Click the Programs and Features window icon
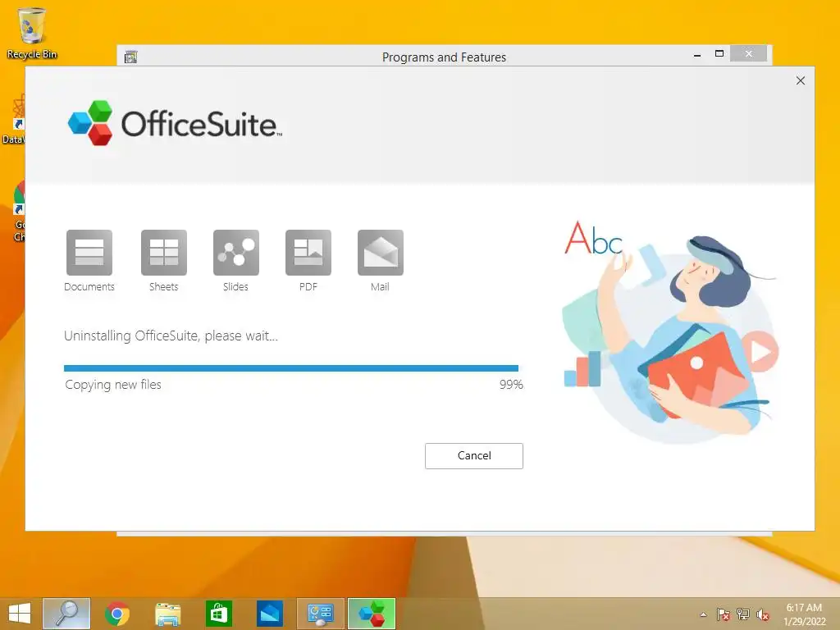The height and width of the screenshot is (630, 840). point(130,57)
